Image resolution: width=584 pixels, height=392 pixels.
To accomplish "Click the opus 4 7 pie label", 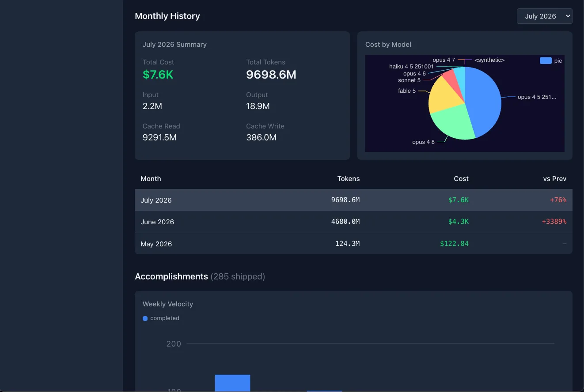I will point(444,60).
